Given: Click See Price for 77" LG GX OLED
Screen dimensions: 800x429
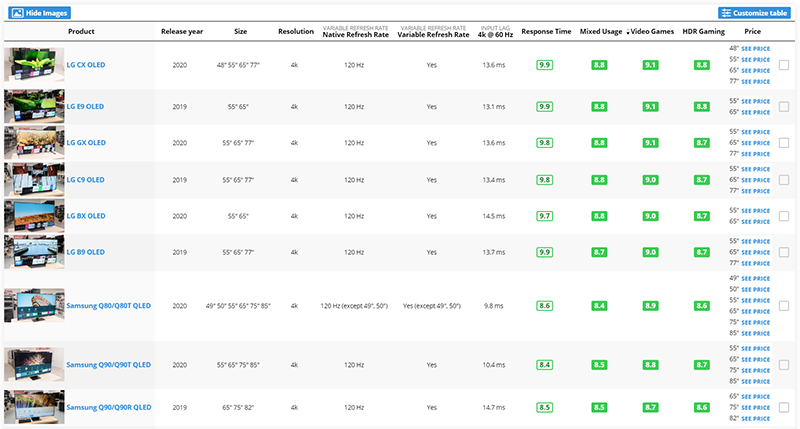Looking at the screenshot, I should [755, 154].
